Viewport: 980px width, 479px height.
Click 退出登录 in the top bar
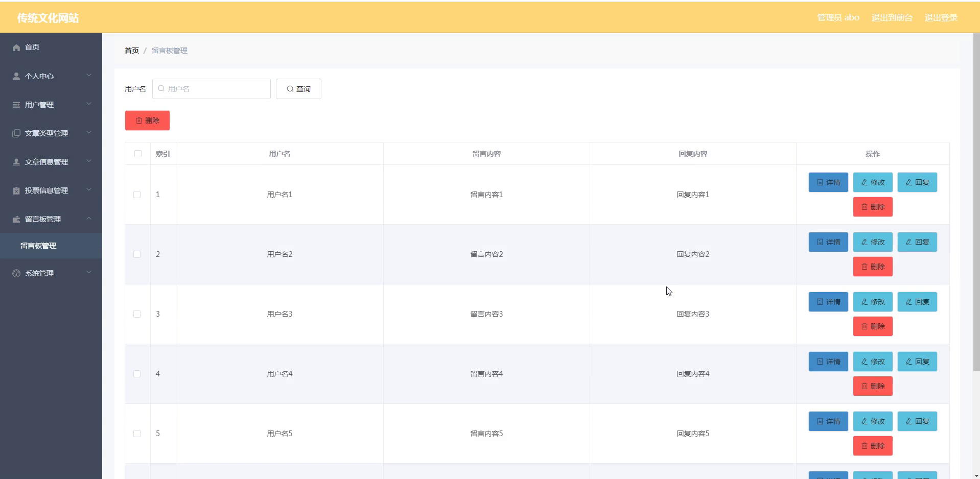(941, 18)
